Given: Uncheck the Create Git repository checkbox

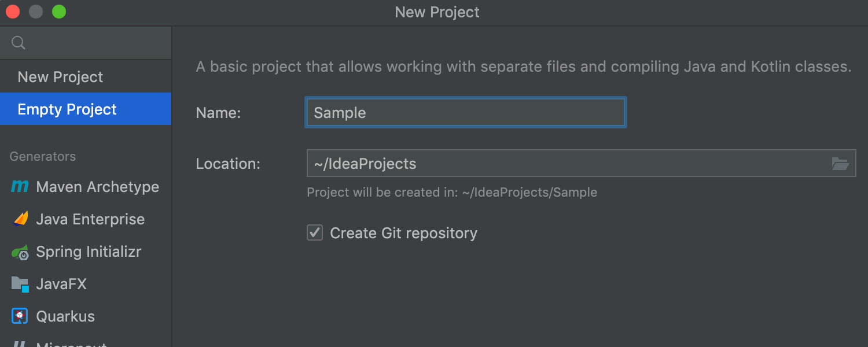Looking at the screenshot, I should pos(315,233).
